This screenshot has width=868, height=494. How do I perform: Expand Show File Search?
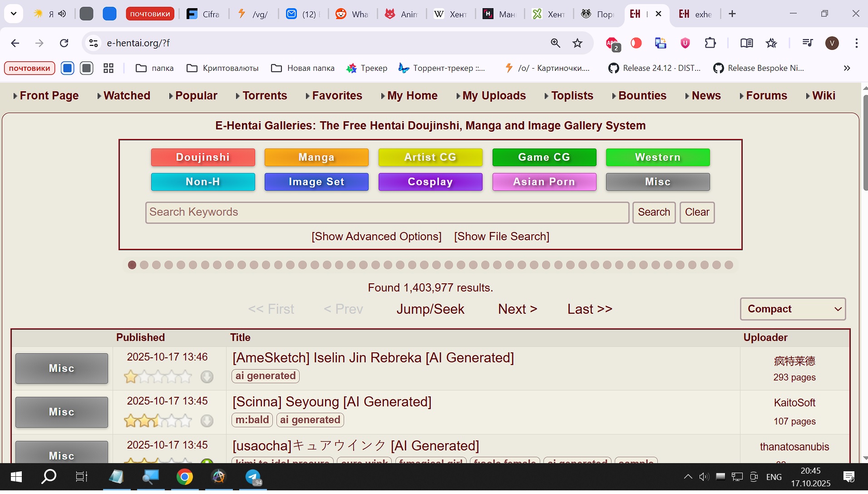pos(502,237)
